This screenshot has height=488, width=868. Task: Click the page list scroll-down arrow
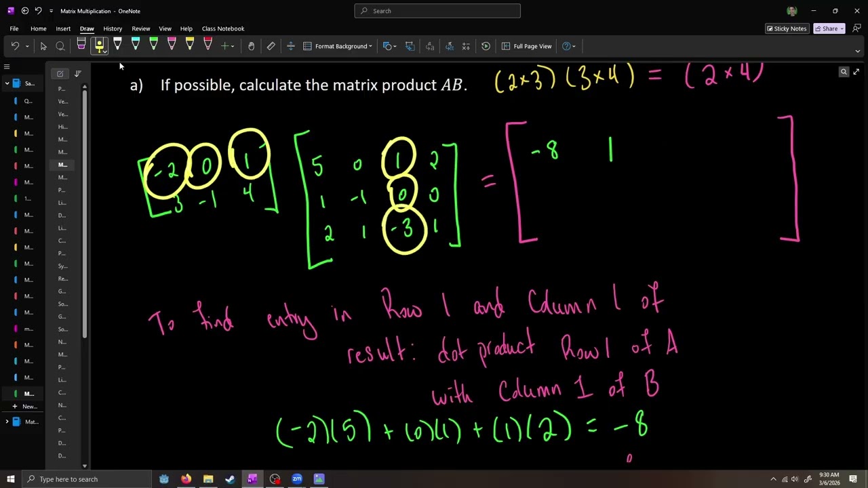[85, 466]
